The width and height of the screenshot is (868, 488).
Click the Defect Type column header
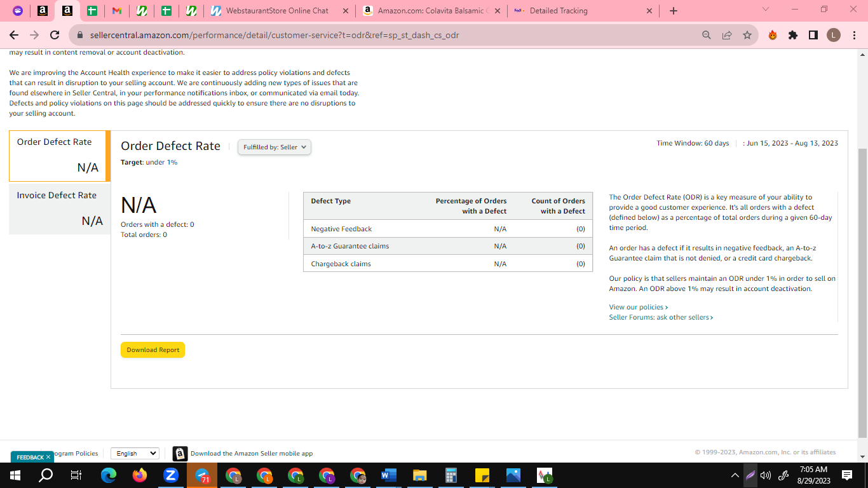coord(330,201)
